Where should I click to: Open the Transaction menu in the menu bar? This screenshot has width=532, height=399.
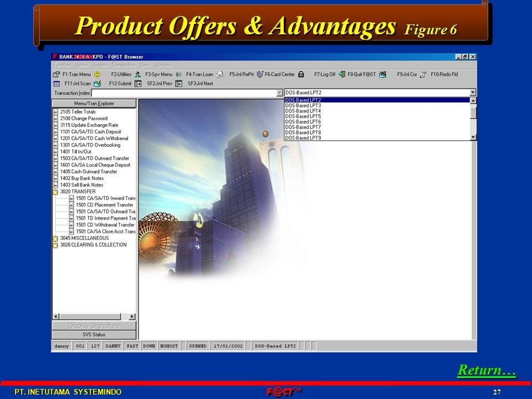pos(123,65)
